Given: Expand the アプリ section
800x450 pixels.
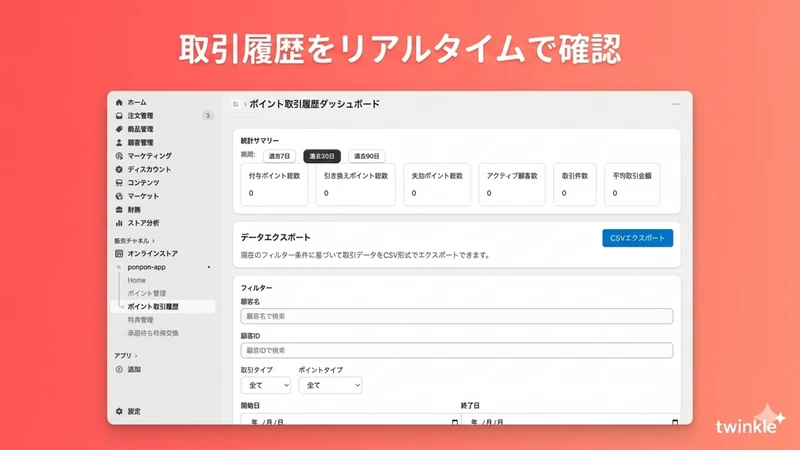Looking at the screenshot, I should (x=126, y=356).
